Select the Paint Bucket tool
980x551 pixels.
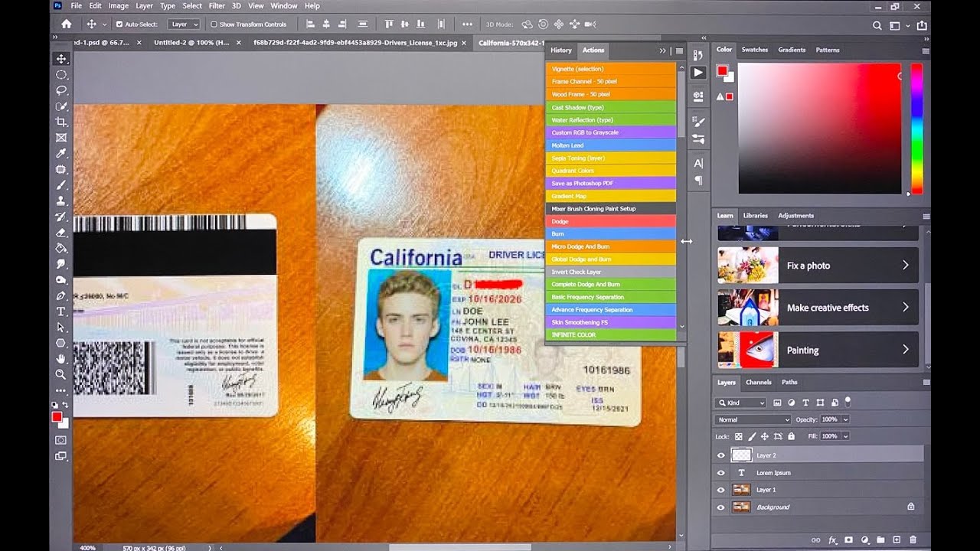click(x=61, y=248)
